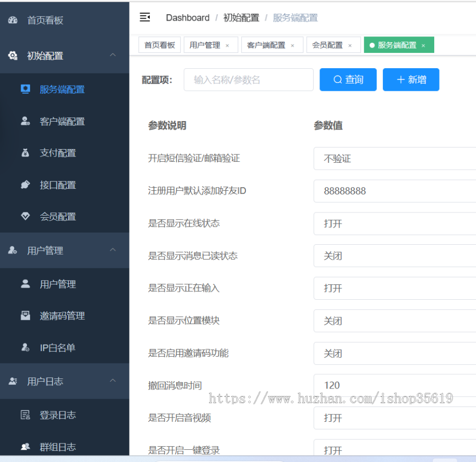The height and width of the screenshot is (462, 476).
Task: Click the gear icon beside 初始配置
Action: click(x=13, y=56)
